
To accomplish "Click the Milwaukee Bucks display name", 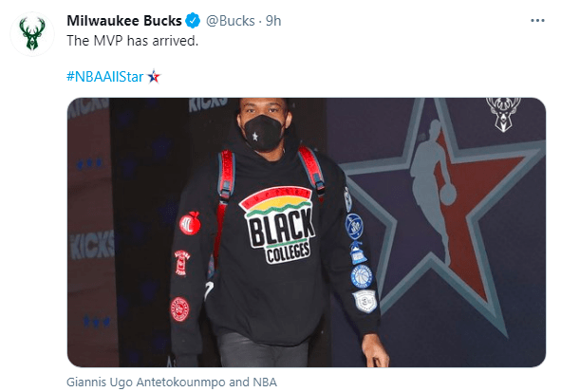I will click(x=124, y=21).
